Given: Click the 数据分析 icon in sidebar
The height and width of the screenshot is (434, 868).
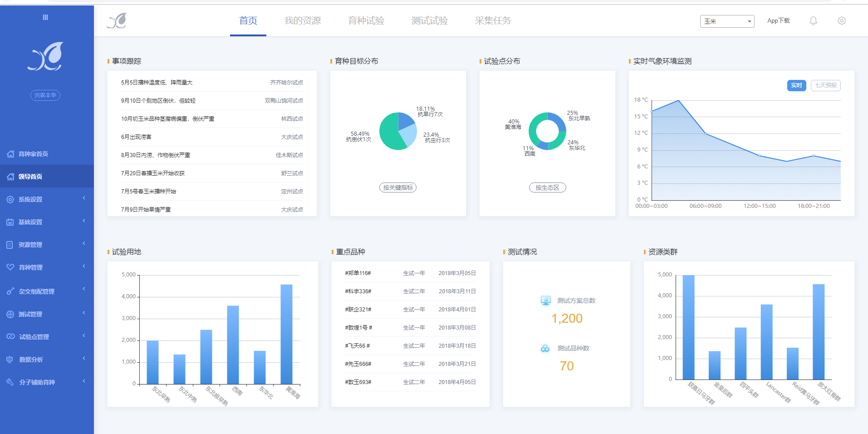Looking at the screenshot, I should click(x=10, y=360).
